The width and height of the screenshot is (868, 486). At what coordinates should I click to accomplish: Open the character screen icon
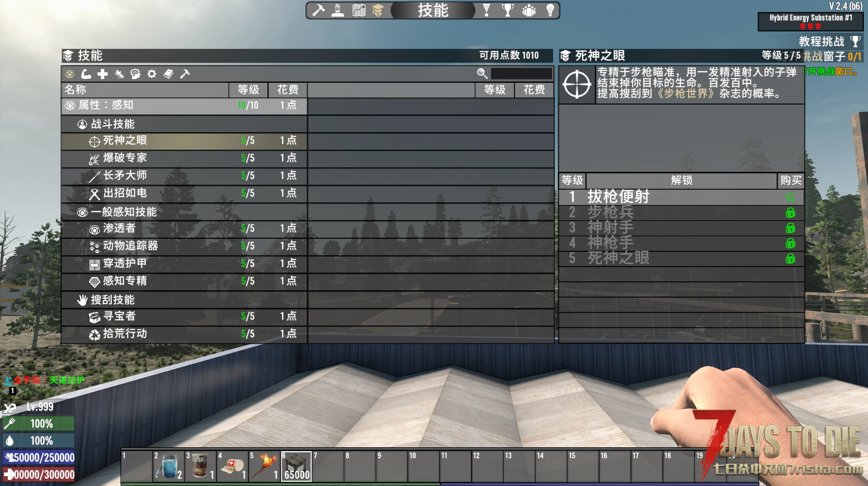(337, 10)
